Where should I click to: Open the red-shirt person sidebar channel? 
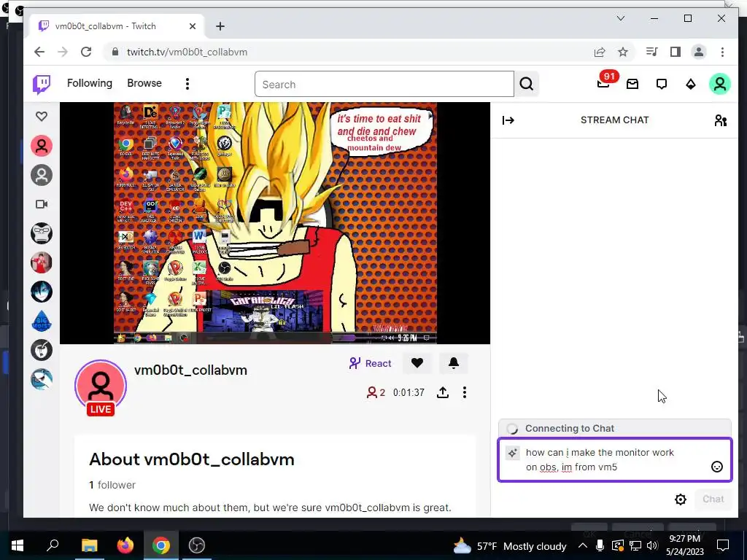point(42,262)
